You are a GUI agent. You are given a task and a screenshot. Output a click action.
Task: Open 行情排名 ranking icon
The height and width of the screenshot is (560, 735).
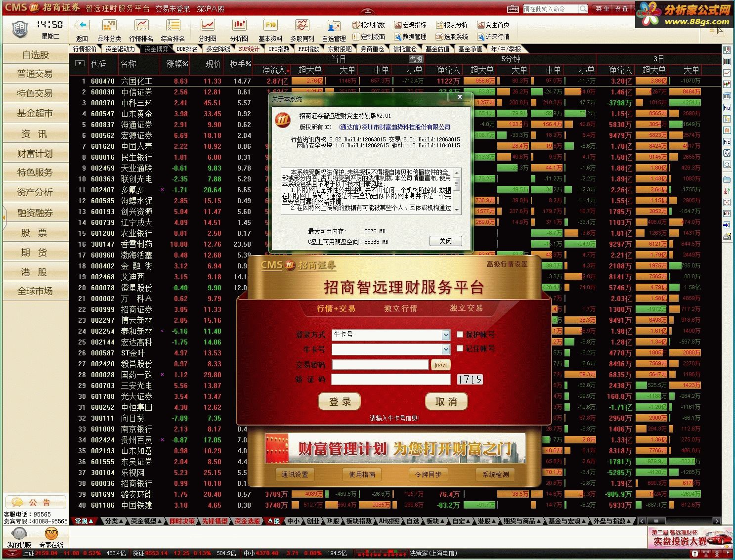coord(141,25)
